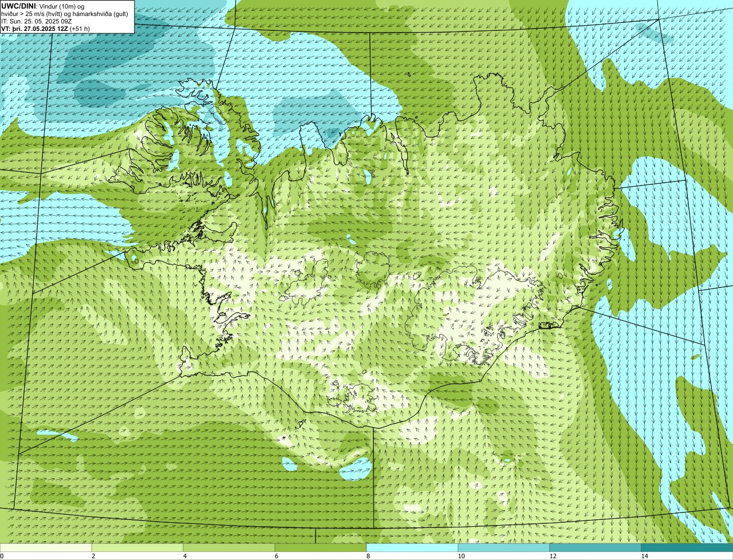Click the 6–8 m/s legend color swatch

[321, 547]
